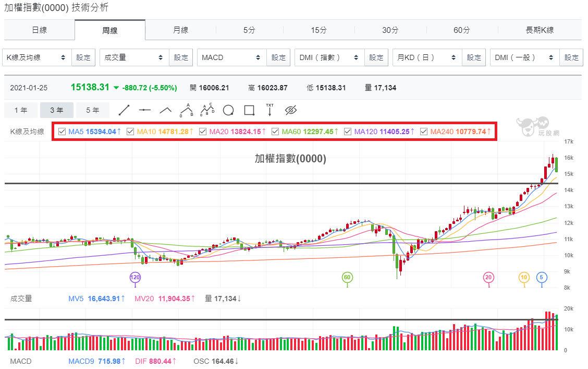This screenshot has width=588, height=369.
Task: Set chart range to 1 年
Action: 21,110
